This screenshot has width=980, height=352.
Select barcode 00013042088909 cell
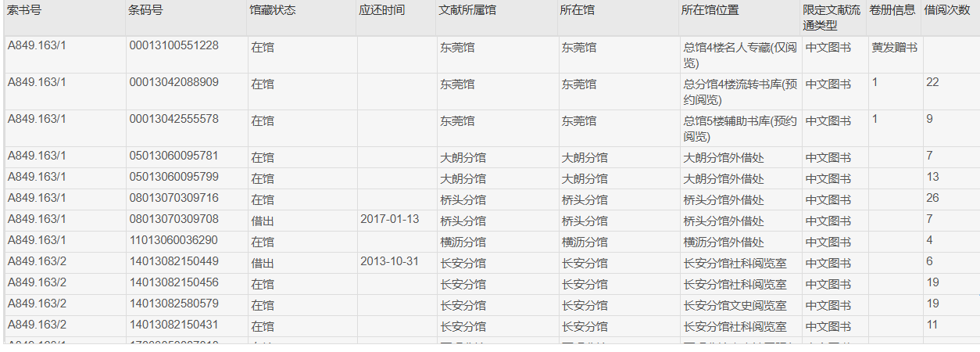(186, 92)
